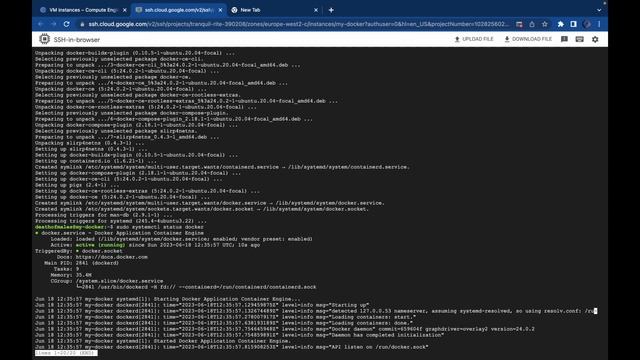This screenshot has width=640, height=360.
Task: Open the on-screen keyboard icon
Action: [580, 39]
